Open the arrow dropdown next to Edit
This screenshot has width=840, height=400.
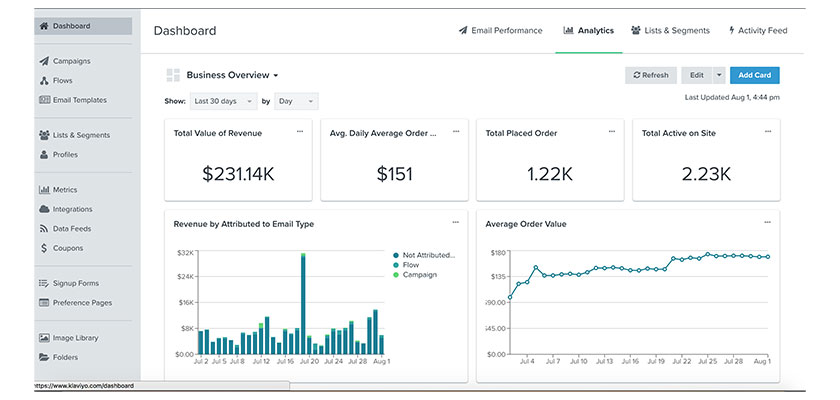pyautogui.click(x=719, y=75)
